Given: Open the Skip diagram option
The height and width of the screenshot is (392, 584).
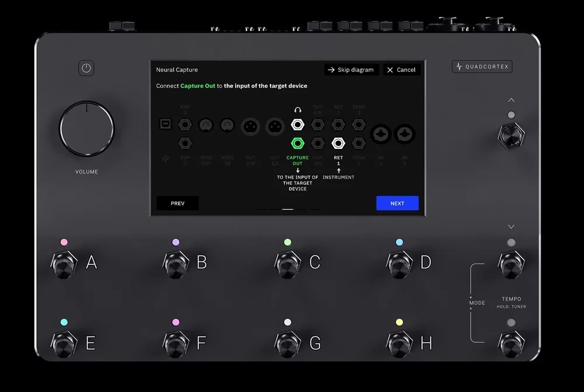Looking at the screenshot, I should [x=351, y=70].
